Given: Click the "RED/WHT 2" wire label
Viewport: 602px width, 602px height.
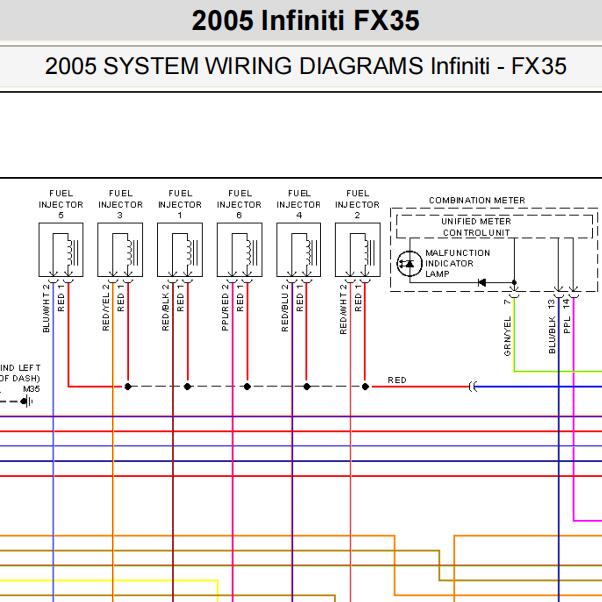Looking at the screenshot, I should pos(343,309).
